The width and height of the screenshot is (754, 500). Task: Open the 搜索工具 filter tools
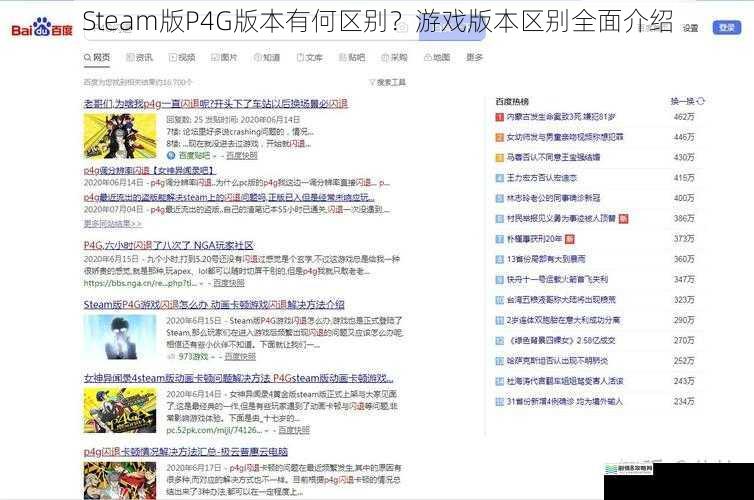coord(388,82)
